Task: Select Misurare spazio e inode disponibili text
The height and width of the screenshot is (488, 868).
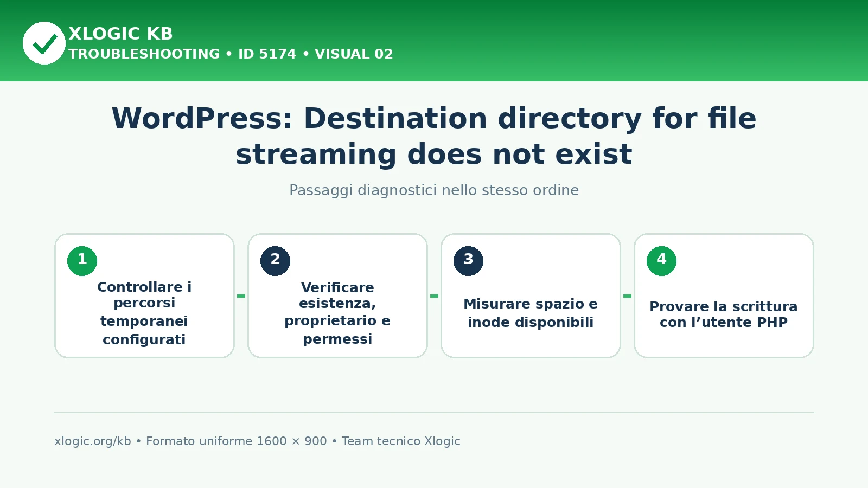Action: (x=531, y=313)
